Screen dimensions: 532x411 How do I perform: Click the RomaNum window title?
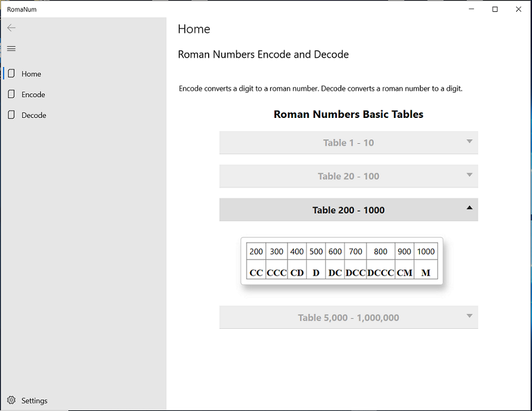point(22,10)
